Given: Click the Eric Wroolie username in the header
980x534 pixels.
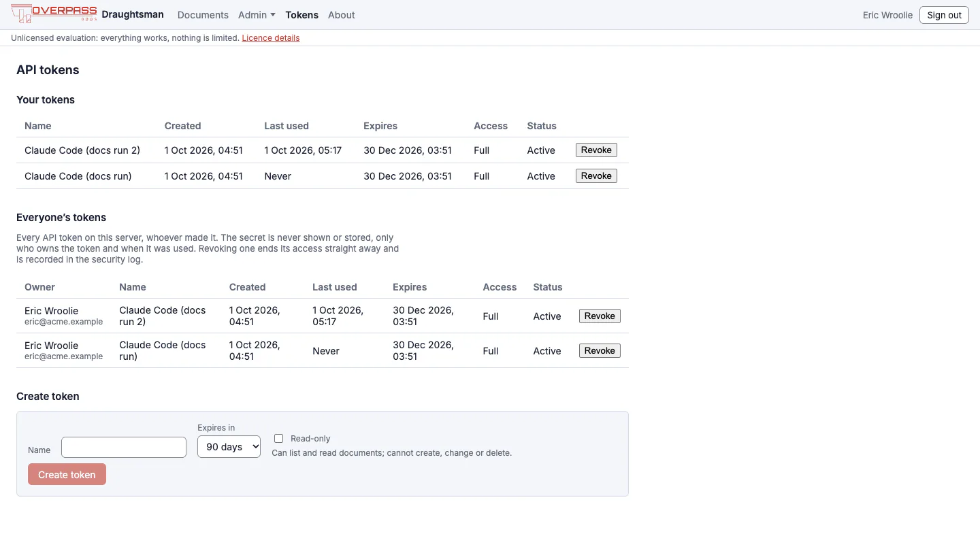Looking at the screenshot, I should click(887, 15).
